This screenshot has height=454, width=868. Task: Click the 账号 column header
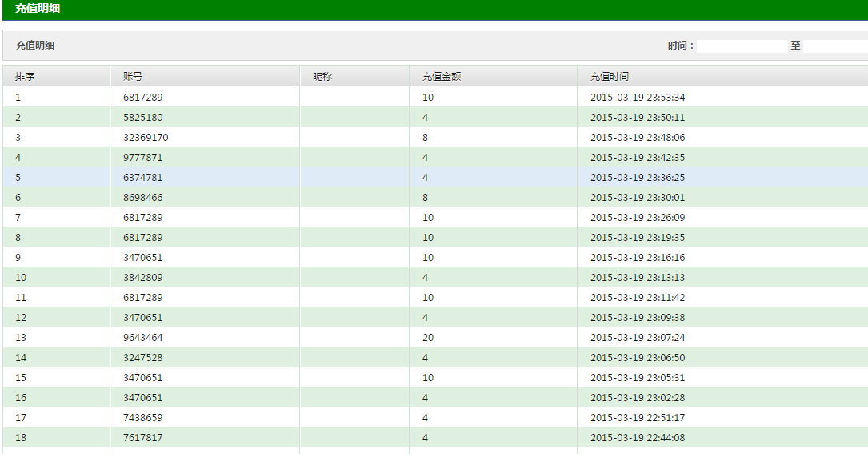(x=205, y=77)
